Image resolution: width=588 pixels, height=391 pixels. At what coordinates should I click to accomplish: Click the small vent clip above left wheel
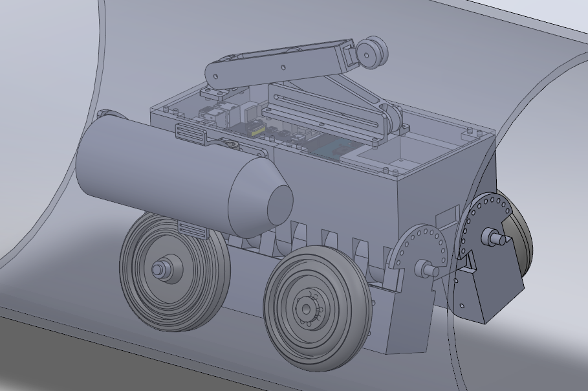pos(193,230)
